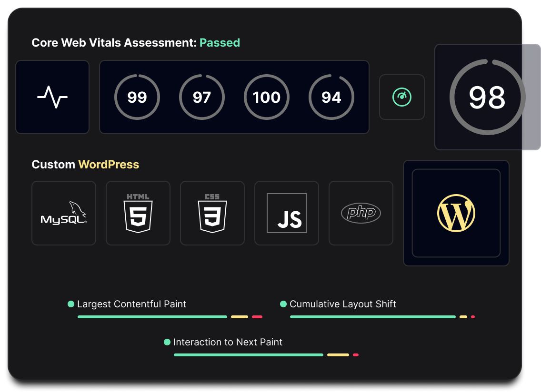Click the CSS3 shield logo tile
Screen dimensions: 541x392
[x=212, y=213]
